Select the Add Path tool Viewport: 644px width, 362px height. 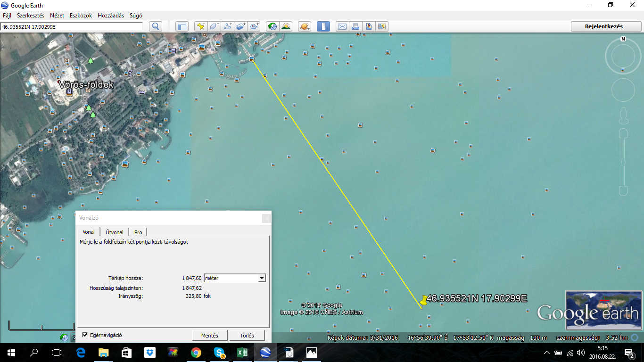pyautogui.click(x=228, y=26)
